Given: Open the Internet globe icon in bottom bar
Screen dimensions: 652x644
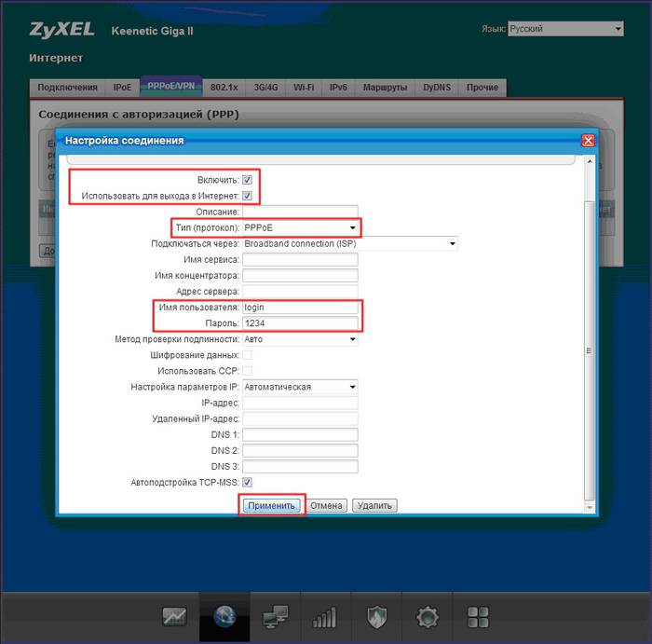Looking at the screenshot, I should (x=224, y=617).
